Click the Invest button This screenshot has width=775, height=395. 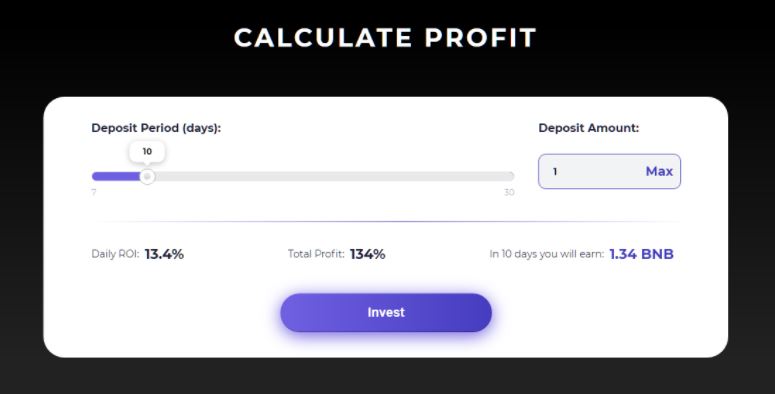386,312
